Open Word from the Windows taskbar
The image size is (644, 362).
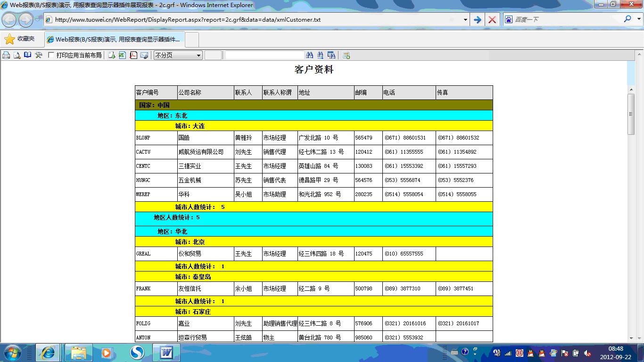coord(166,353)
